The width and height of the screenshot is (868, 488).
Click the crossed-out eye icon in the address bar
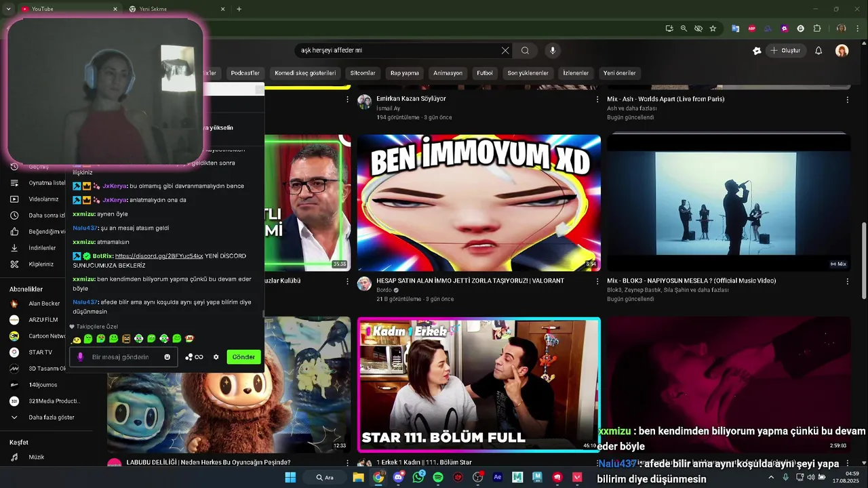coord(698,28)
